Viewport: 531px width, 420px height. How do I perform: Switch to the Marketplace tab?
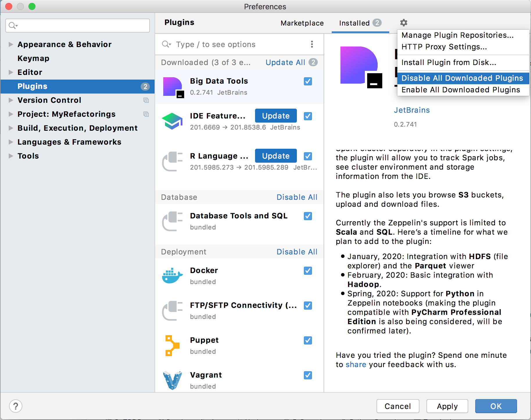pos(302,23)
